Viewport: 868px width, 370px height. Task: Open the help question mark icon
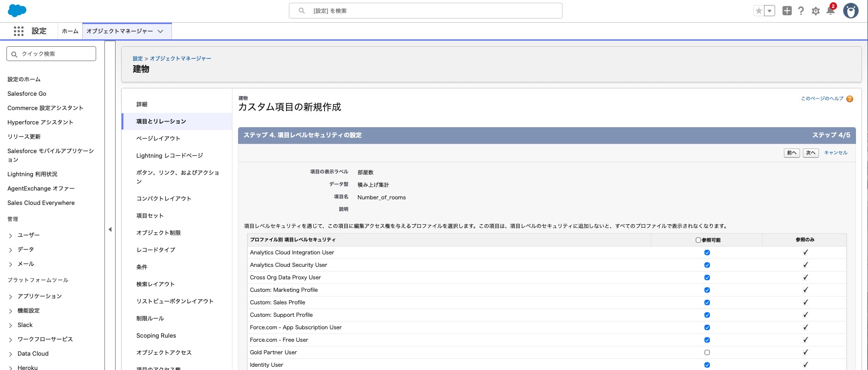tap(801, 11)
